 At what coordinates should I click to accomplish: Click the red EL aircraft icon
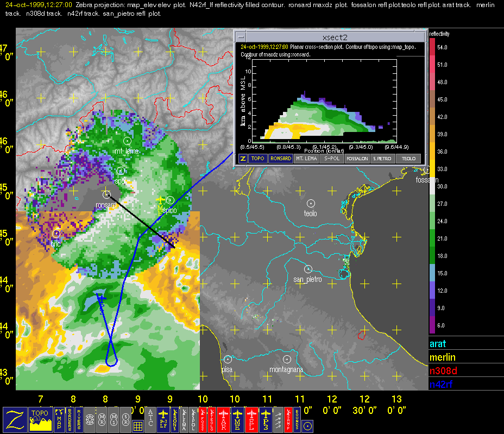pyautogui.click(x=251, y=419)
